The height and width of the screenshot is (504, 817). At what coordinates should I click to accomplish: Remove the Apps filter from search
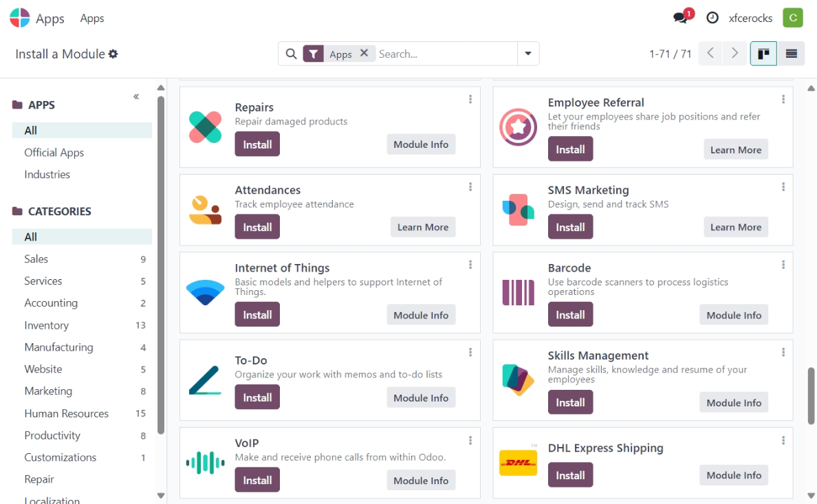point(364,53)
